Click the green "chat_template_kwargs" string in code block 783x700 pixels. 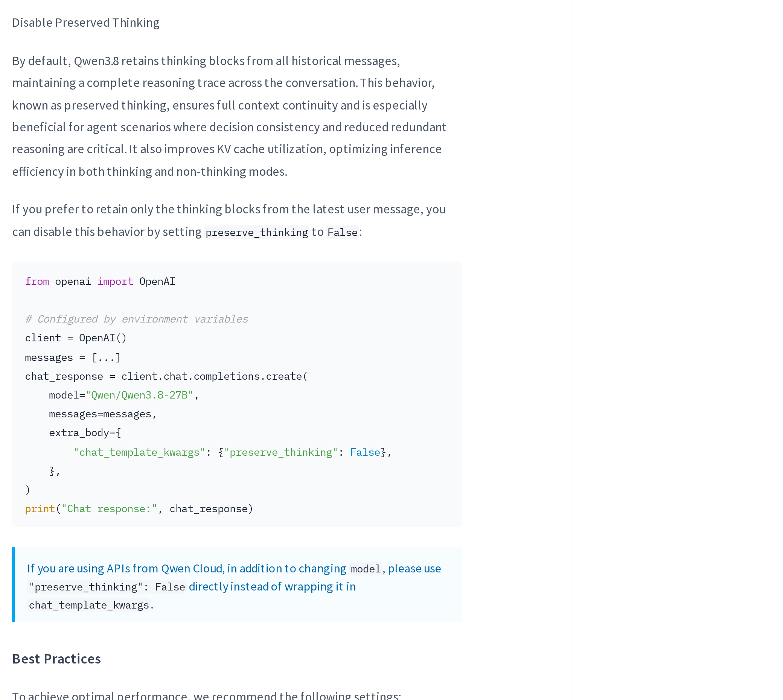coord(139,452)
